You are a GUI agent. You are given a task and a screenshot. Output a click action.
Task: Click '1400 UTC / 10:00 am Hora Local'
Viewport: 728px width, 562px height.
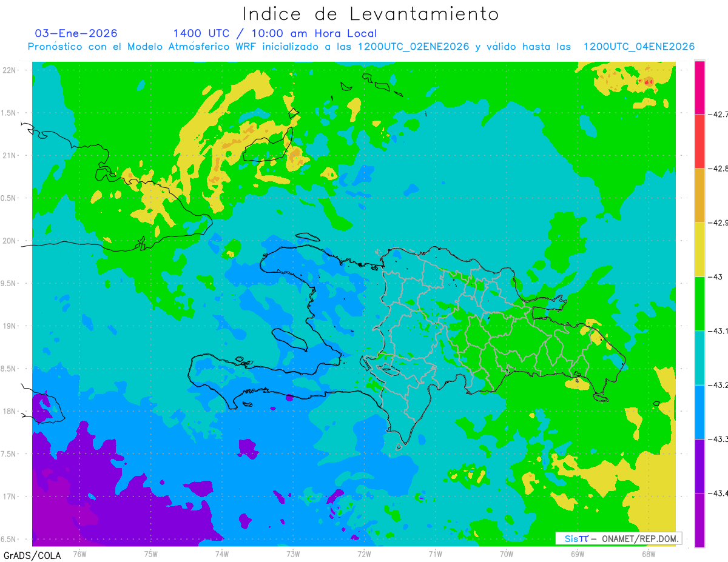tap(275, 33)
